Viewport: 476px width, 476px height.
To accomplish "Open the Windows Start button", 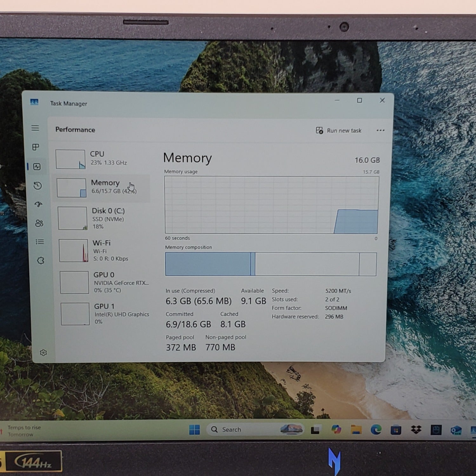I will (194, 430).
